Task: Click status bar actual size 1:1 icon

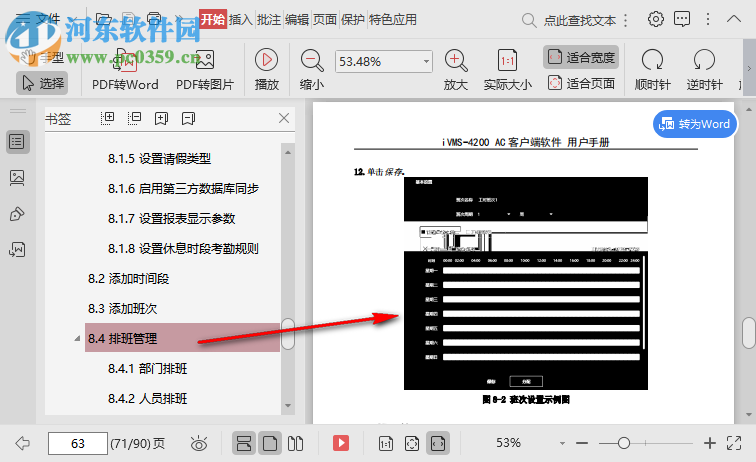Action: [386, 443]
